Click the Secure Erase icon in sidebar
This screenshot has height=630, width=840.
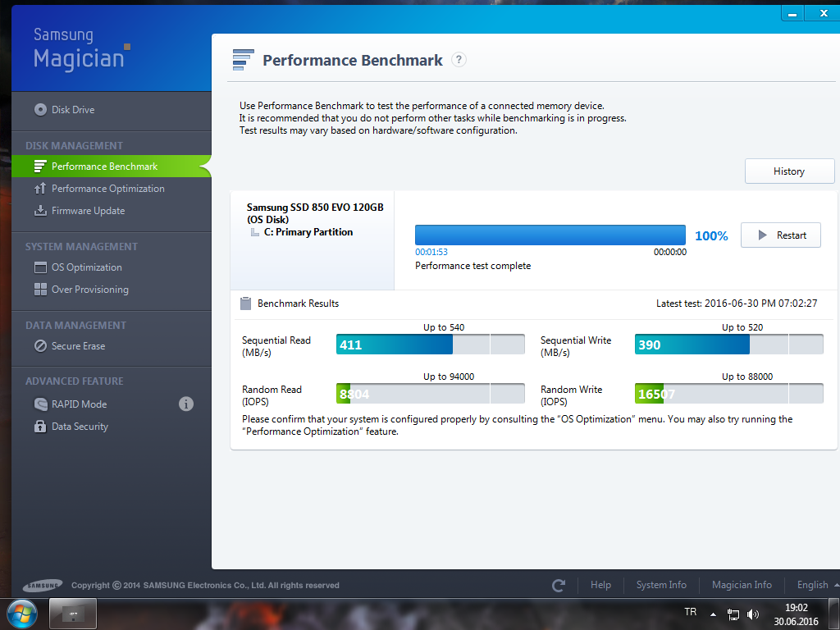click(40, 346)
